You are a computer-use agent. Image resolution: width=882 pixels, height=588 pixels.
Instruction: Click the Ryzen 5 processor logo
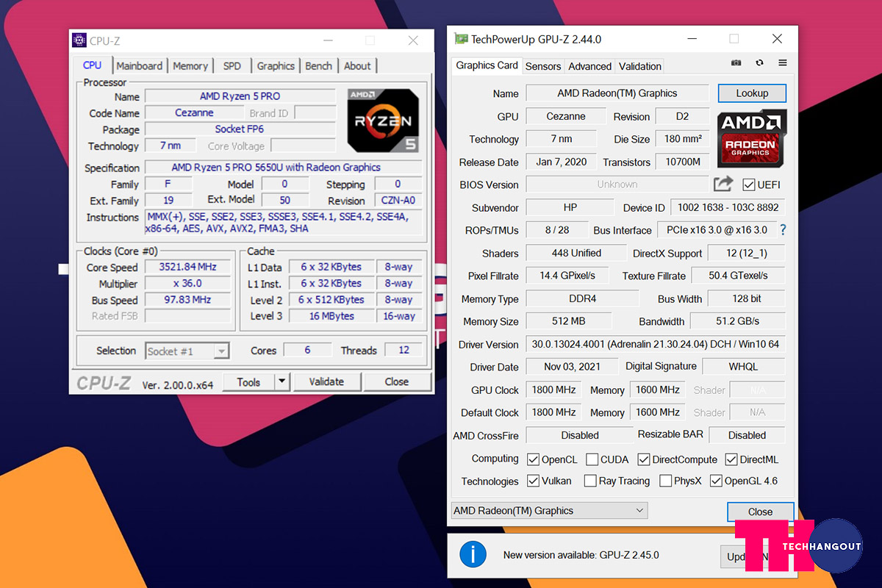pyautogui.click(x=383, y=121)
